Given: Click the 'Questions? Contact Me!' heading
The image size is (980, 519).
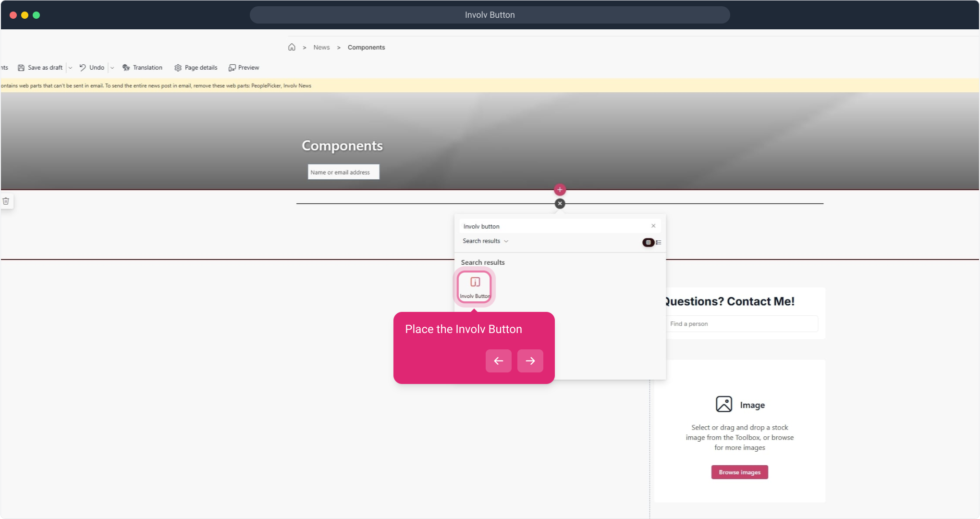Looking at the screenshot, I should point(729,301).
